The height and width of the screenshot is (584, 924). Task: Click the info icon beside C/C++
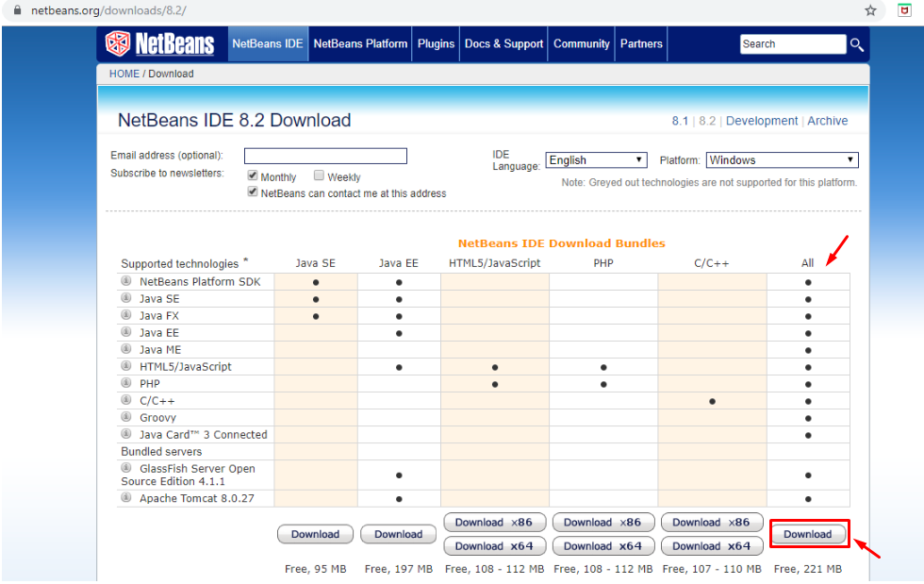click(125, 400)
